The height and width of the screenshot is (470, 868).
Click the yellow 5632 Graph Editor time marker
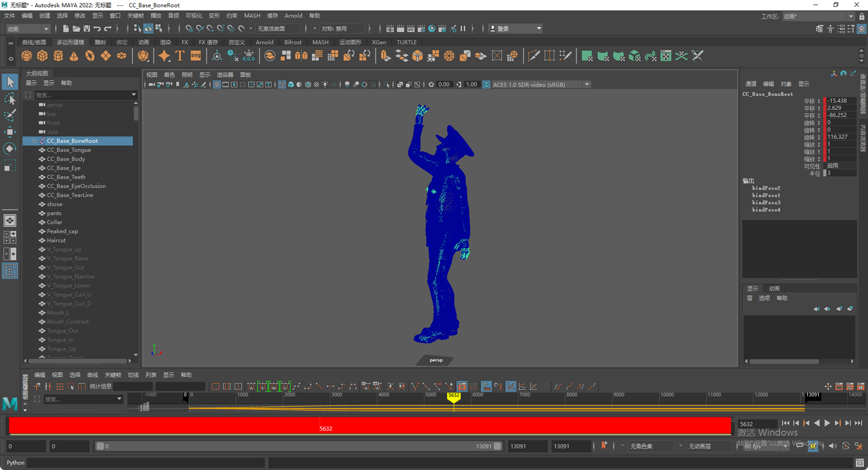[x=454, y=397]
